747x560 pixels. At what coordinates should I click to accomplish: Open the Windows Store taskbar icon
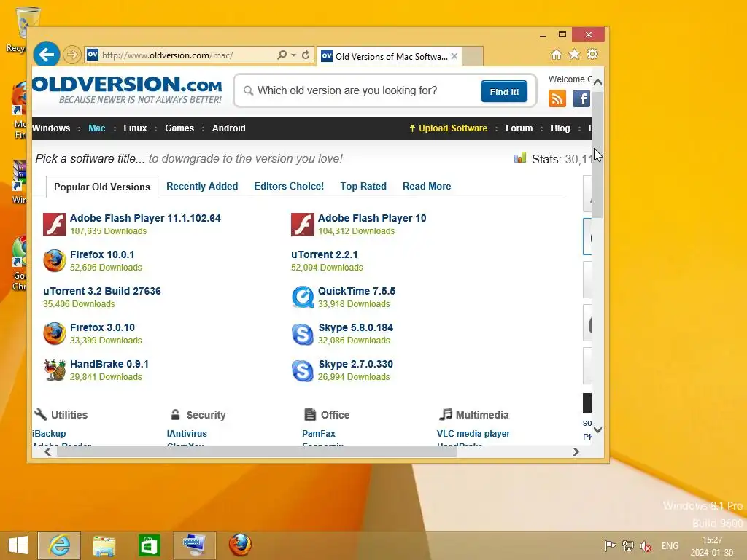coord(149,545)
